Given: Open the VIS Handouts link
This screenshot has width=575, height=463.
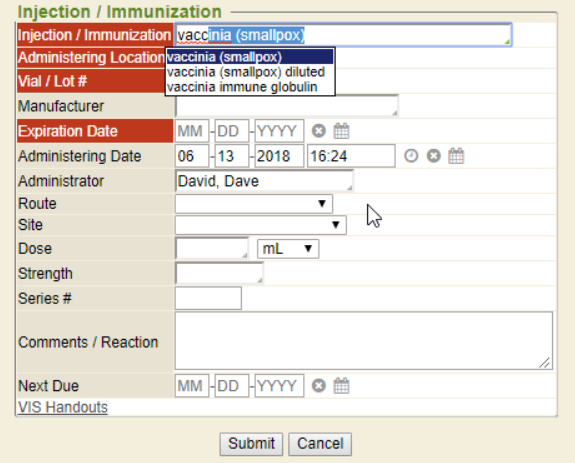Looking at the screenshot, I should (x=63, y=407).
